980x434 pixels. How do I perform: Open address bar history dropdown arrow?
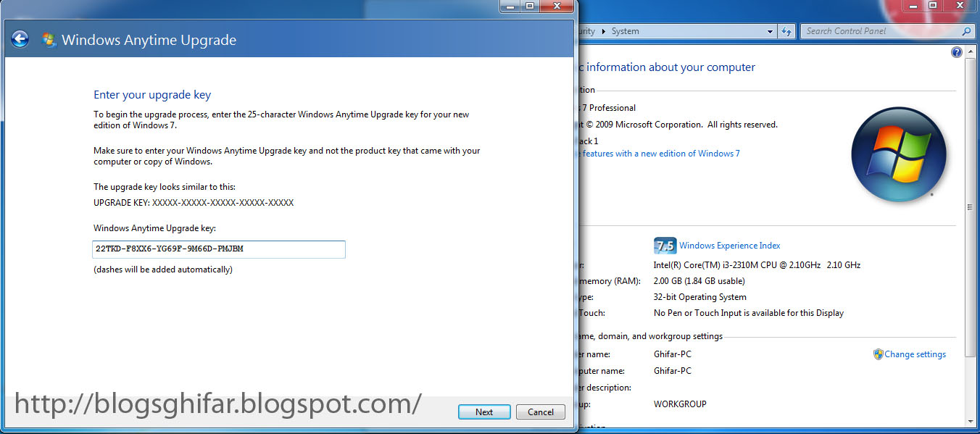click(770, 32)
